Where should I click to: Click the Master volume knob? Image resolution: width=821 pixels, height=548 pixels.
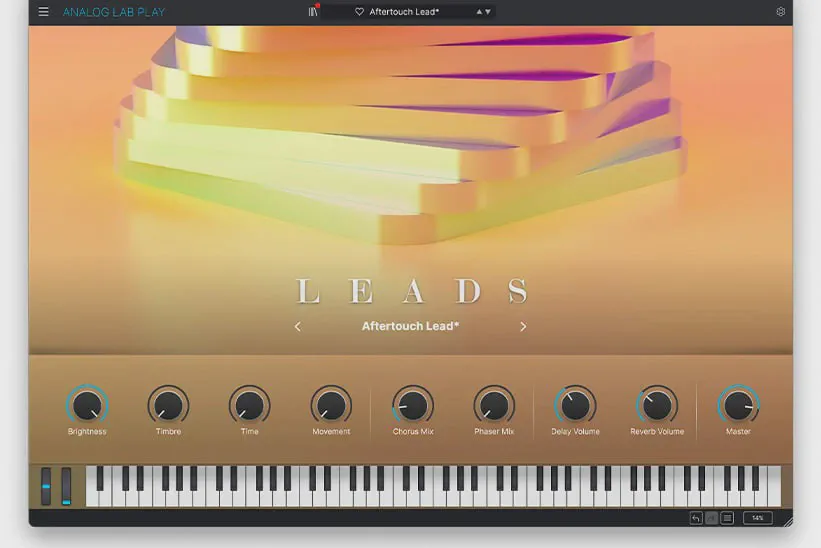pyautogui.click(x=738, y=405)
